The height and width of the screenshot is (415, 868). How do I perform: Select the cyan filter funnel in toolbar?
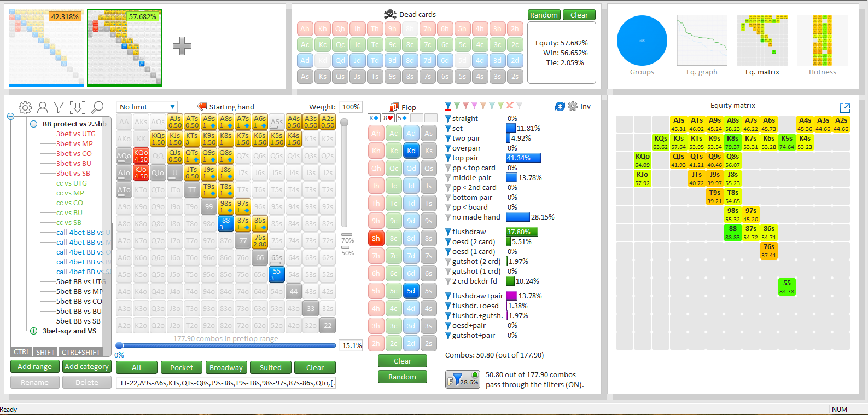point(492,106)
